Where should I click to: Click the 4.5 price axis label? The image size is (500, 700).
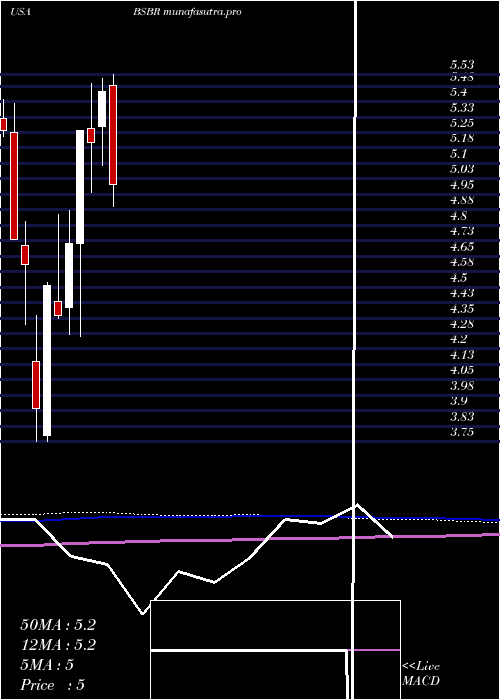[458, 278]
